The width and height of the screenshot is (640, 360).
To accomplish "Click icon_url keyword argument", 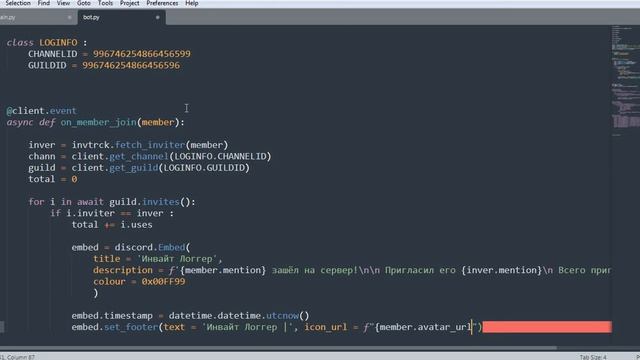I will [x=326, y=327].
